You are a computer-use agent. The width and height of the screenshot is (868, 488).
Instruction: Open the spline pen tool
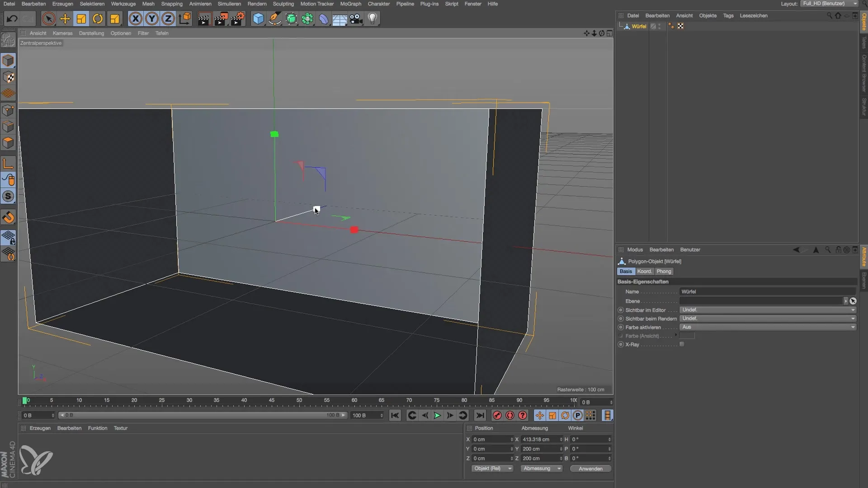pyautogui.click(x=274, y=19)
